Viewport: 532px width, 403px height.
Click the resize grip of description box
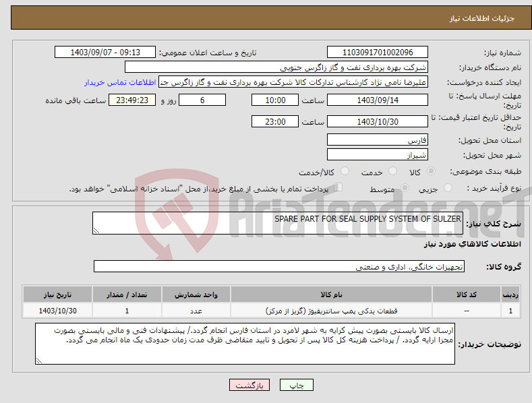click(96, 230)
